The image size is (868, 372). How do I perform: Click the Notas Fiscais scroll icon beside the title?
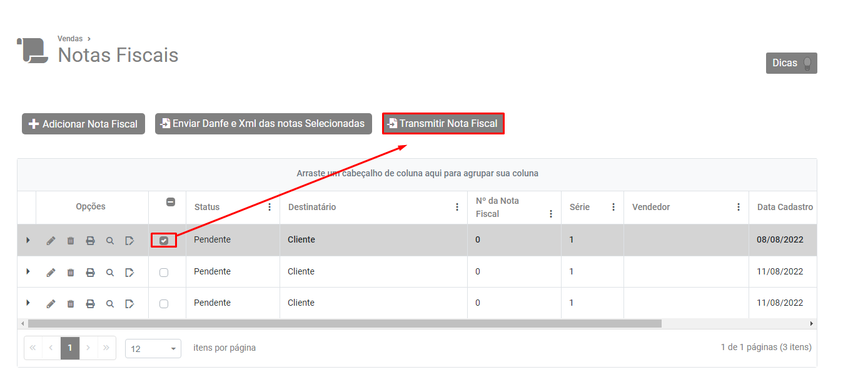coord(32,50)
